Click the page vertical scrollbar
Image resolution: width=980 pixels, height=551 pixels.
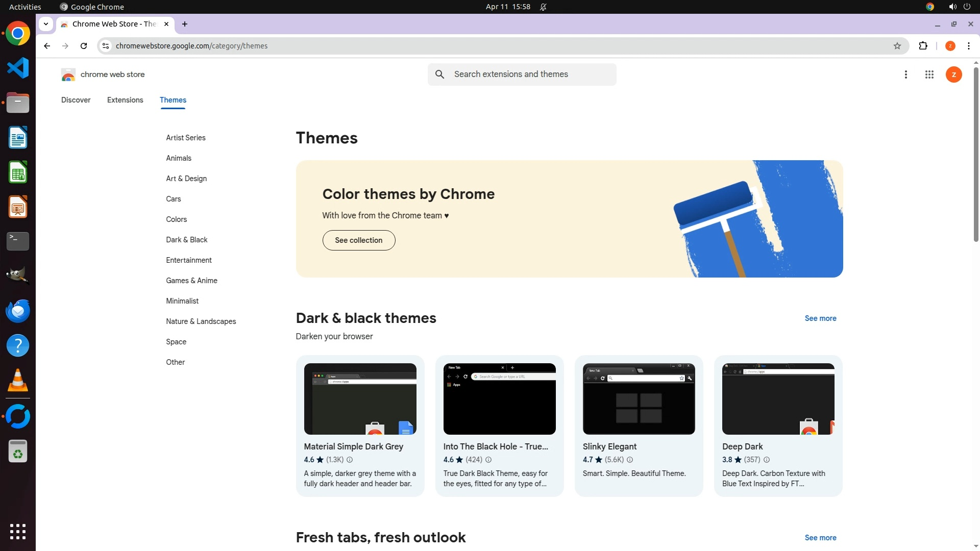pyautogui.click(x=976, y=153)
